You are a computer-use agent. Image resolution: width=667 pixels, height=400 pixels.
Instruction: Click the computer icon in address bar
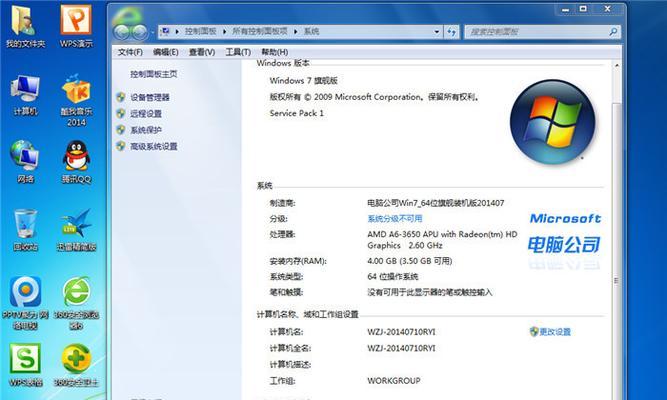click(165, 31)
